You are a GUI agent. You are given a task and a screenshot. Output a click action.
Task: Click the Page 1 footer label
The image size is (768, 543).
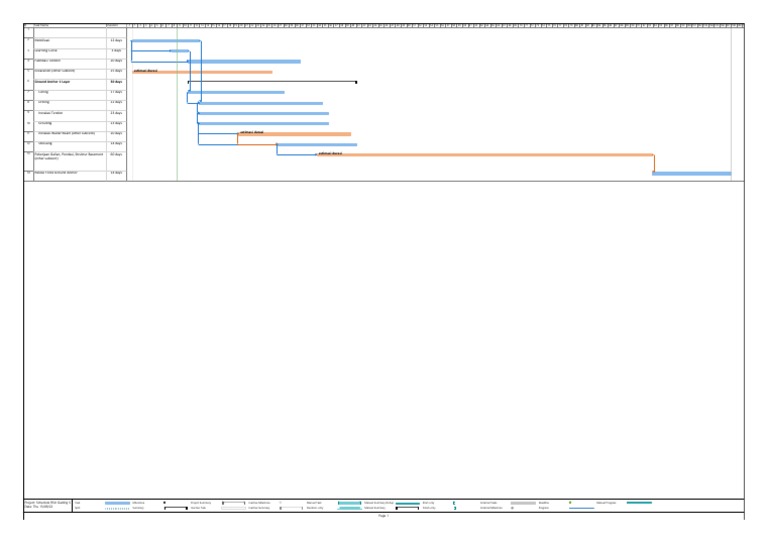(384, 516)
